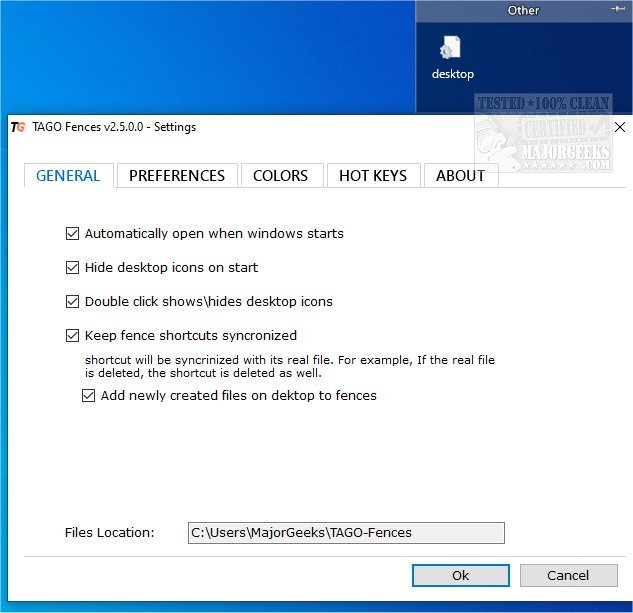Switch to the GENERAL tab
Viewport: 633px width, 613px height.
[x=68, y=176]
